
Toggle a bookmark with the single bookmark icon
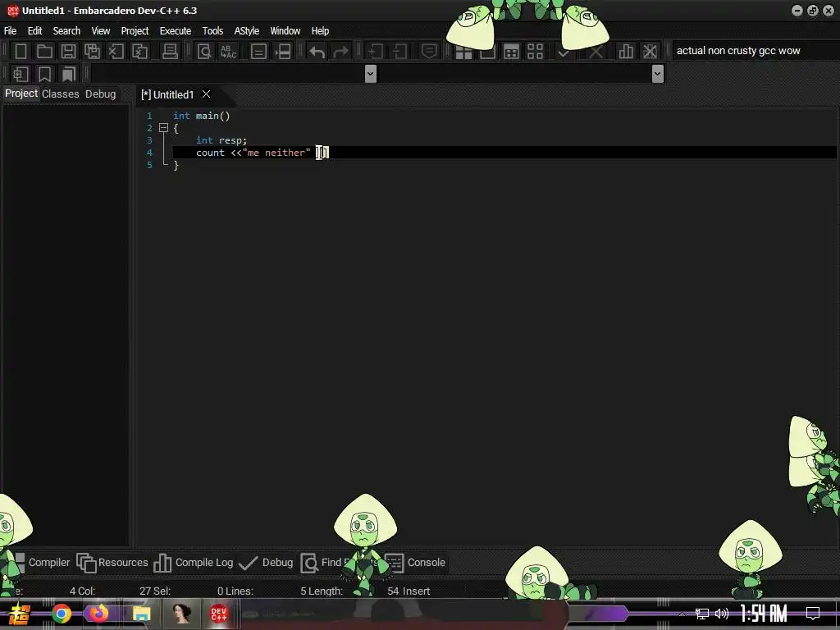pos(44,74)
